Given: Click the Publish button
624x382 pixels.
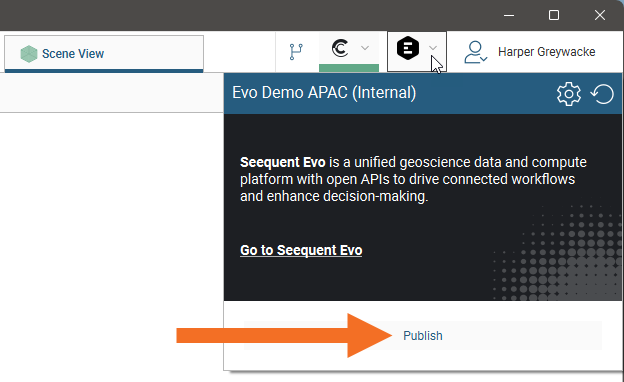Looking at the screenshot, I should coord(423,336).
